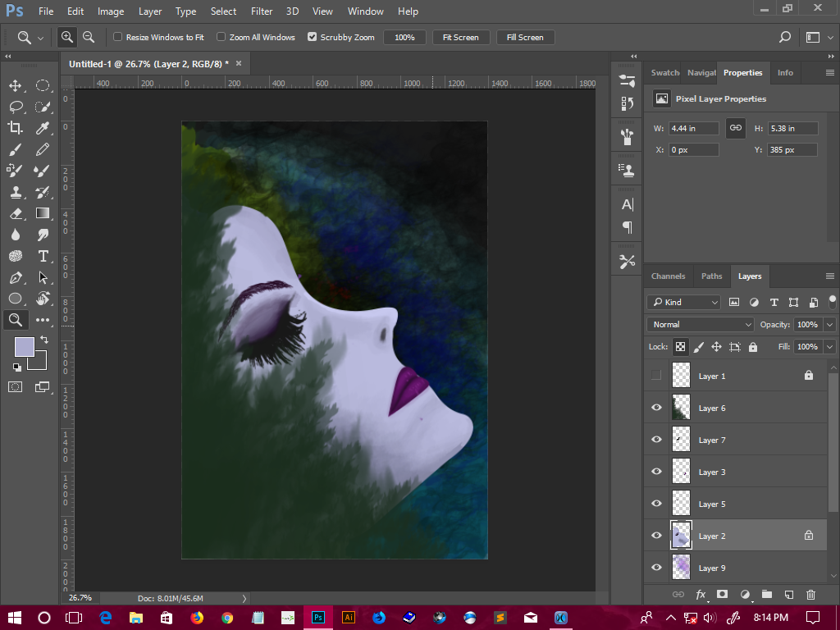Open the layer blending mode dropdown
This screenshot has height=630, width=840.
700,324
